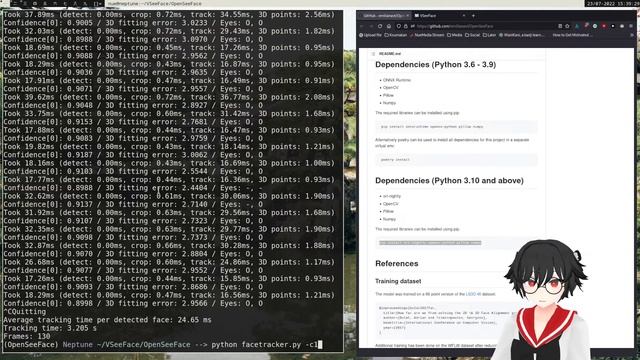The height and width of the screenshot is (360, 640).
Task: Bookmark this page with the star icon
Action: click(x=567, y=26)
